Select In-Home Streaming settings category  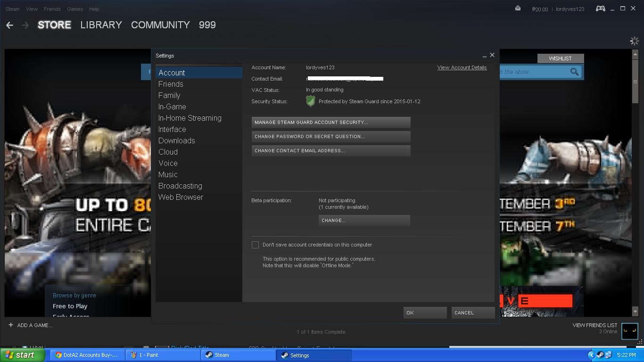coord(198,118)
